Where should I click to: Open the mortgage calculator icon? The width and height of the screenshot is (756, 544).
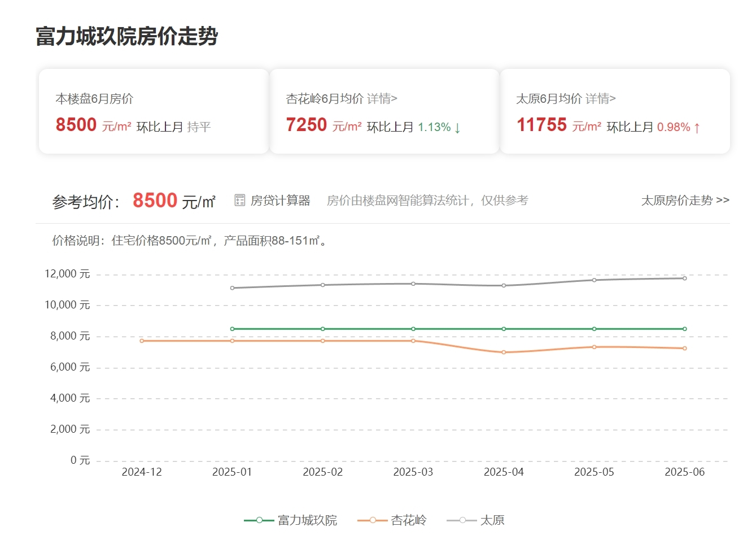tap(239, 199)
